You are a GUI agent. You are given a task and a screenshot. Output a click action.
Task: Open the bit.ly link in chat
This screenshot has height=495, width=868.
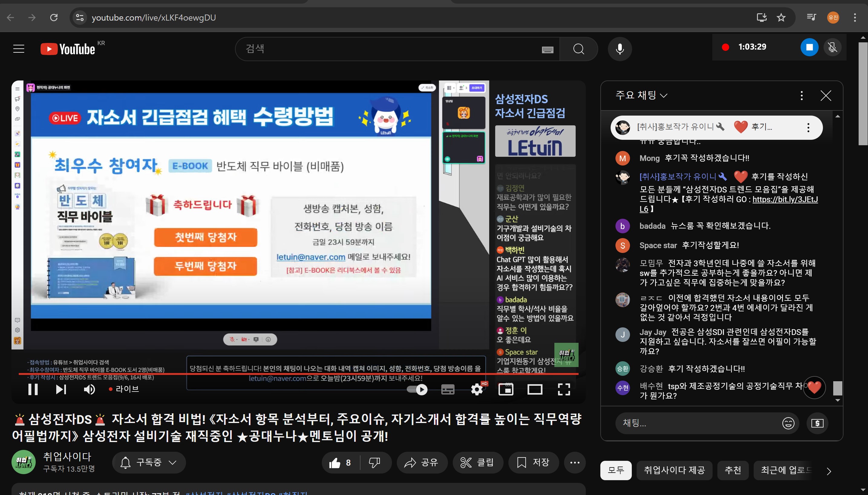click(x=785, y=200)
